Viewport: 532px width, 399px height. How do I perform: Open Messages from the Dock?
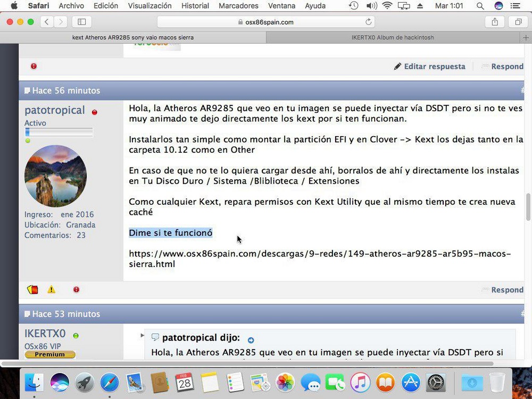click(310, 382)
